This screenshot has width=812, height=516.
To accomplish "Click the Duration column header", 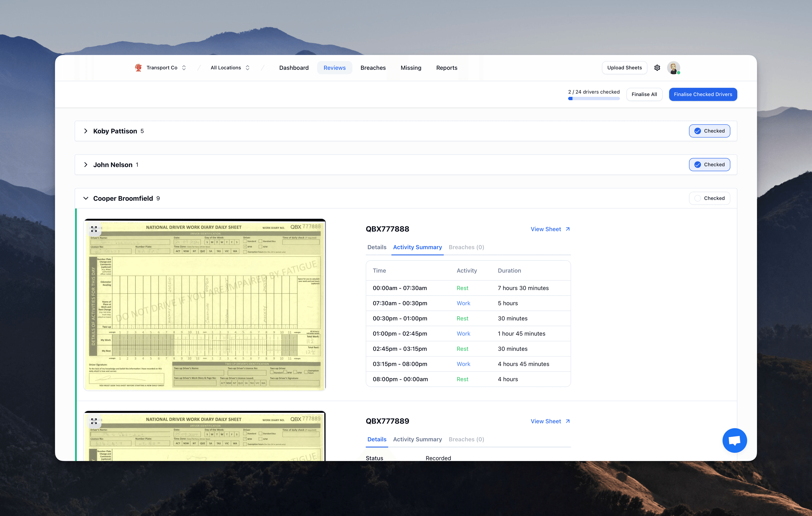I will point(509,270).
